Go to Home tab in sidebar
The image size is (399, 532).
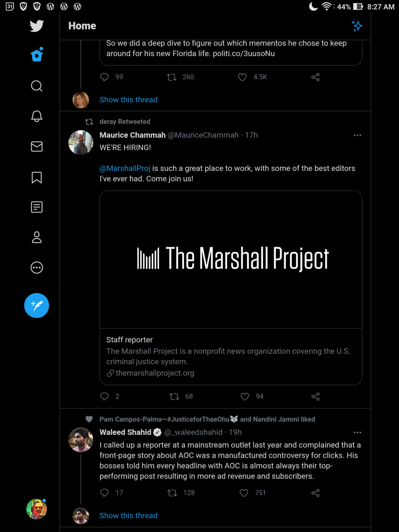pos(36,56)
